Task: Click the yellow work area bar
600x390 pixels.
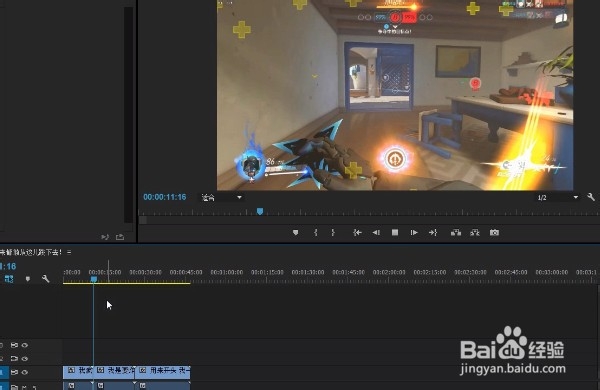Action: (127, 283)
